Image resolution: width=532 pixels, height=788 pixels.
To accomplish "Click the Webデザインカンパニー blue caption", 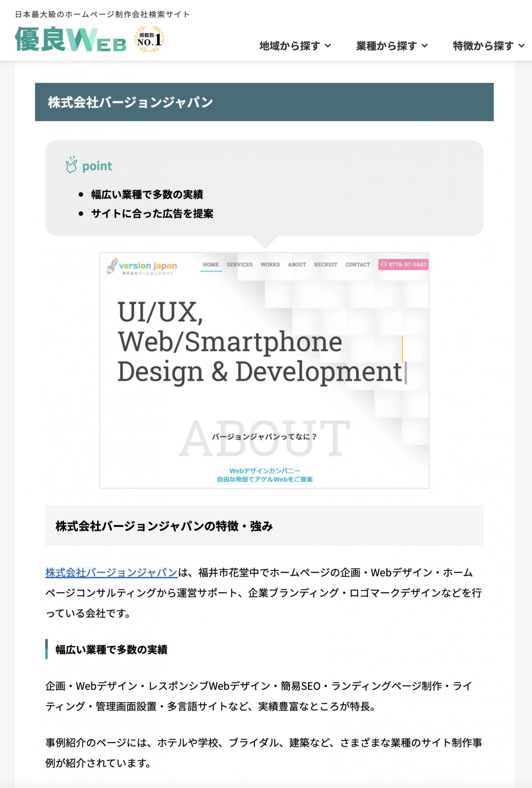I will click(x=265, y=471).
